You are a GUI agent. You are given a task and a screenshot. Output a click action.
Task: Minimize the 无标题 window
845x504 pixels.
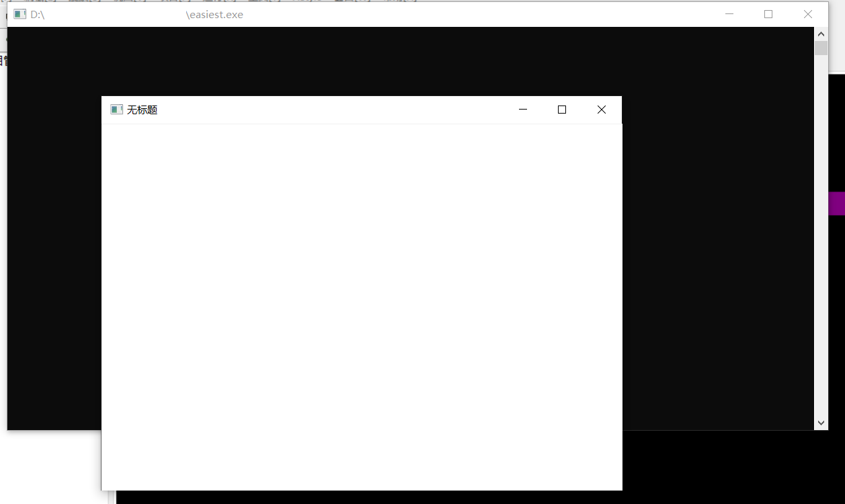click(x=523, y=110)
